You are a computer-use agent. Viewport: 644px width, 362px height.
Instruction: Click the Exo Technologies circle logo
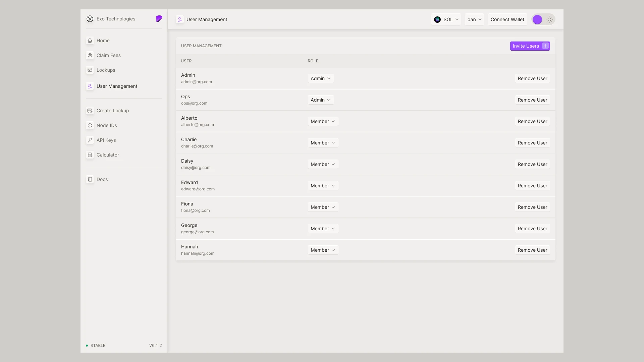(x=90, y=19)
